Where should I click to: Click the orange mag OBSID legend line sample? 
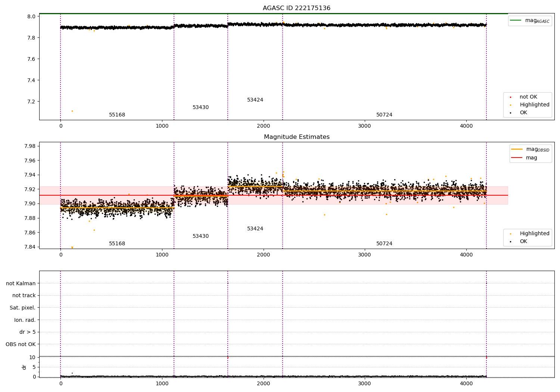(x=517, y=149)
